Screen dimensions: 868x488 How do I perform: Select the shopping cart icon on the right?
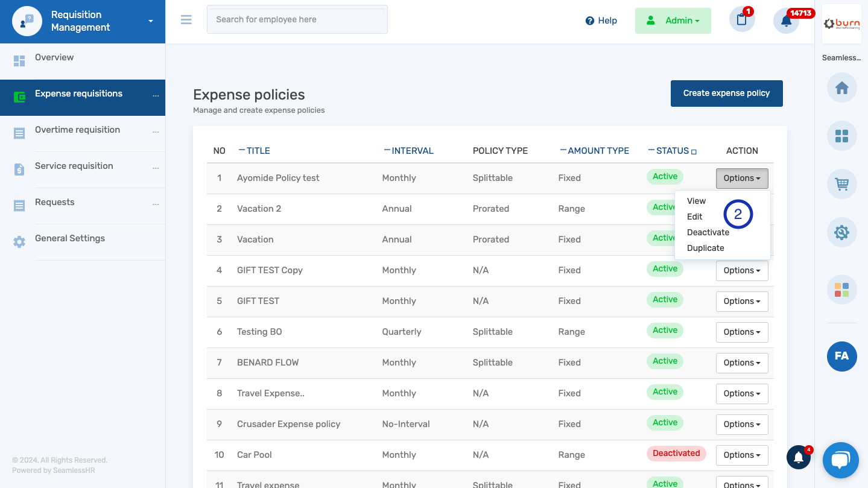pos(841,184)
